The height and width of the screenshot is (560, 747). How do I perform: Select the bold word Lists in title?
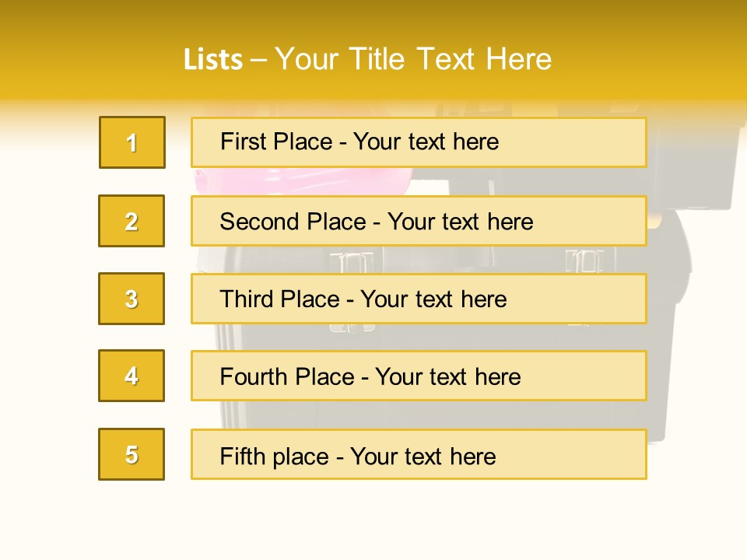point(213,60)
